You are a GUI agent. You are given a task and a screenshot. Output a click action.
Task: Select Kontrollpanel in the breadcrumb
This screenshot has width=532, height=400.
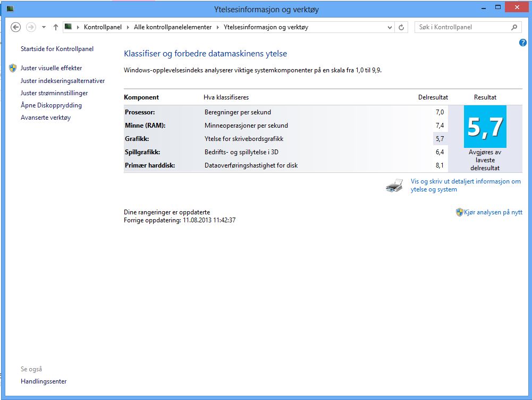point(103,27)
